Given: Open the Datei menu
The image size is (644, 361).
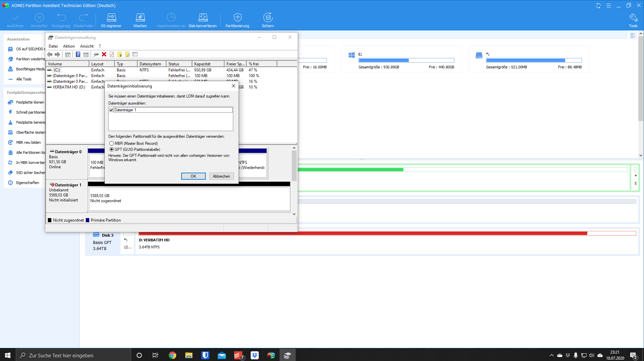Looking at the screenshot, I should coord(53,46).
